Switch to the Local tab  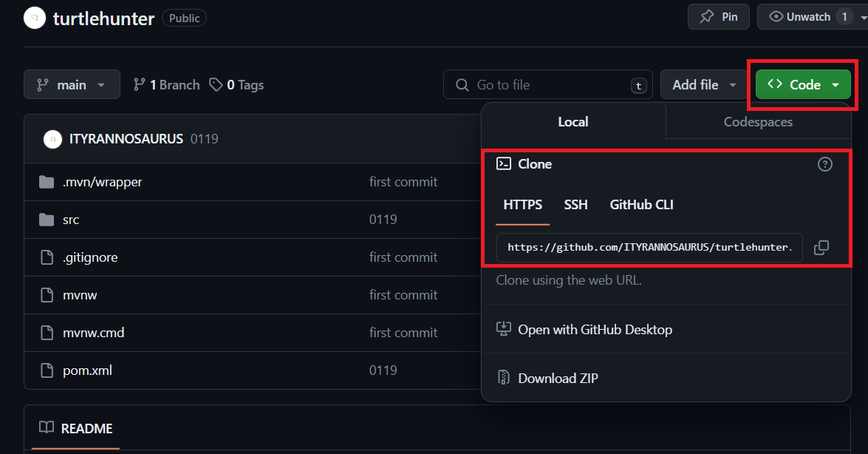click(573, 121)
